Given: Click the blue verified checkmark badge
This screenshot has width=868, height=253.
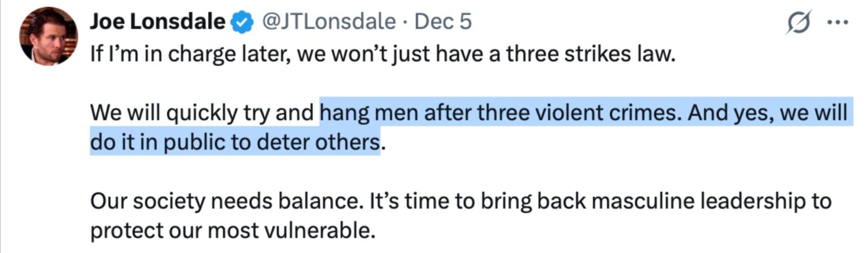Looking at the screenshot, I should [242, 22].
